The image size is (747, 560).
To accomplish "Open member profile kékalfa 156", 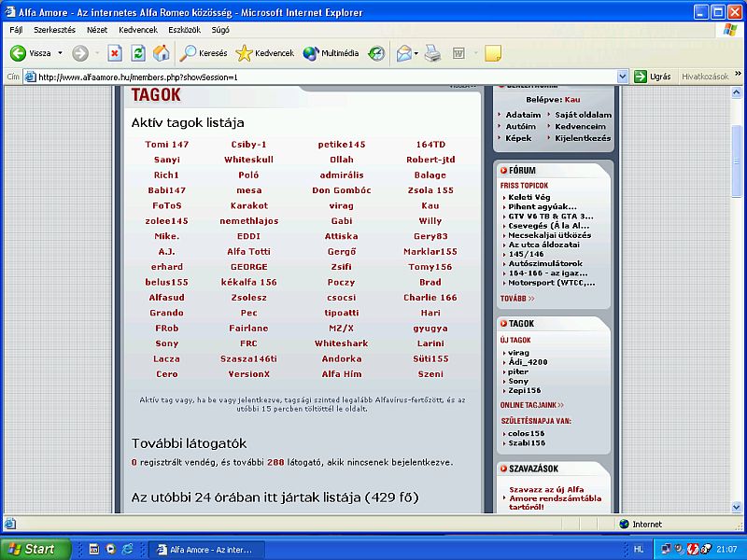I will click(x=248, y=282).
